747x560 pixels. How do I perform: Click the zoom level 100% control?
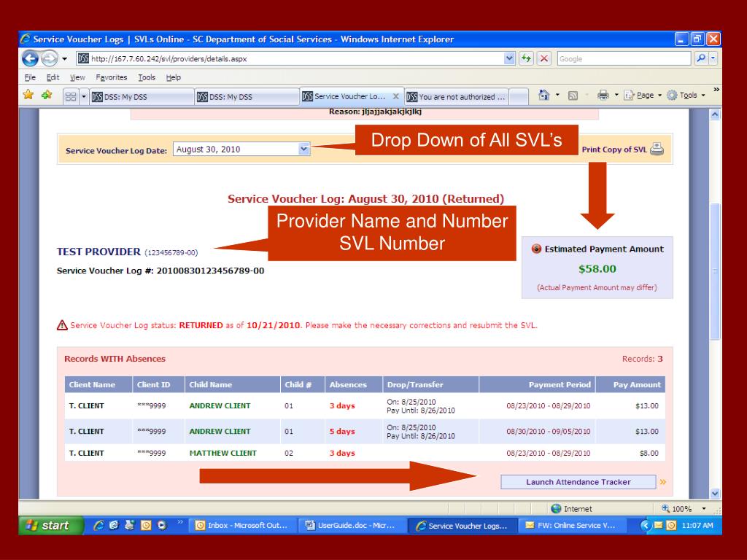684,508
